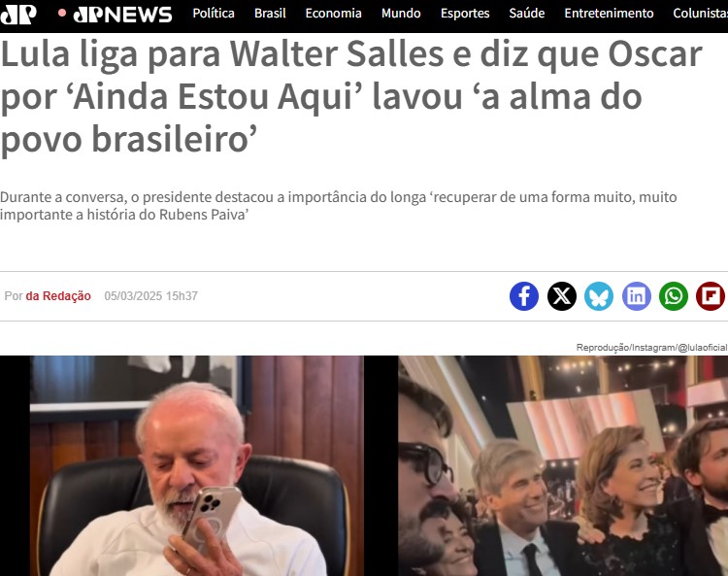Share article via WhatsApp
This screenshot has height=576, width=728.
[x=674, y=296]
